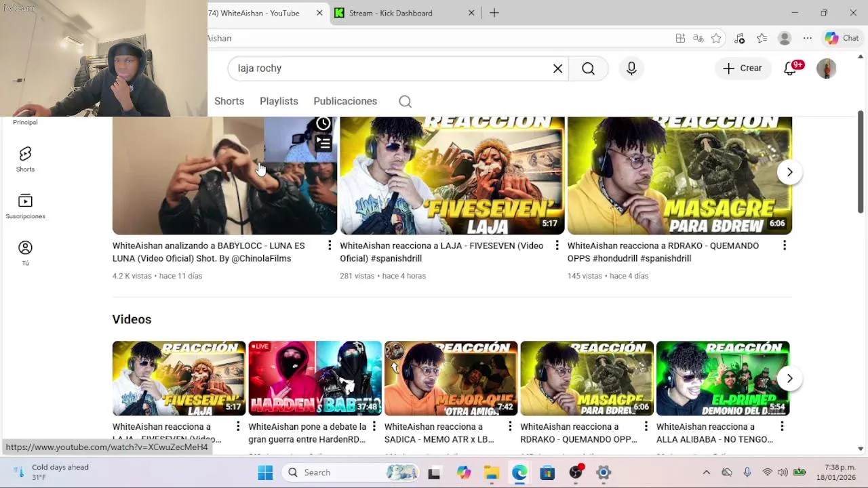Start voice search with the microphone icon

631,68
